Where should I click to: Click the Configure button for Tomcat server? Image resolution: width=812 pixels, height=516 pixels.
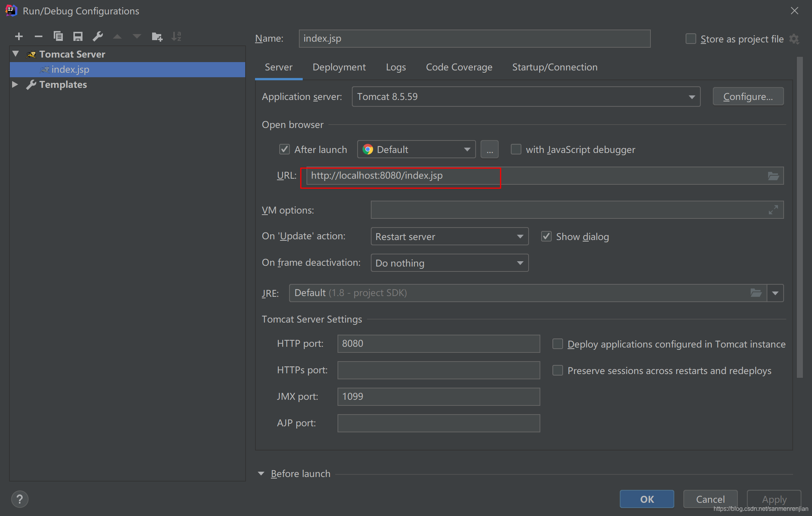click(x=748, y=97)
